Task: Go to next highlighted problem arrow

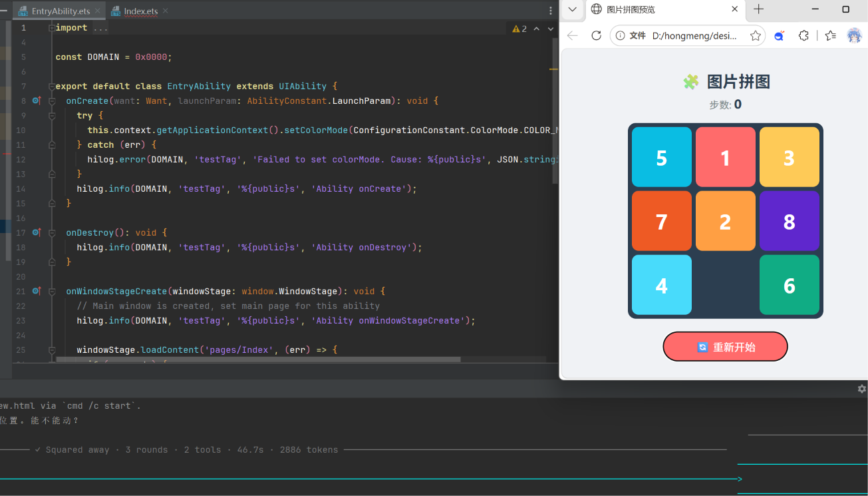Action: [x=550, y=29]
